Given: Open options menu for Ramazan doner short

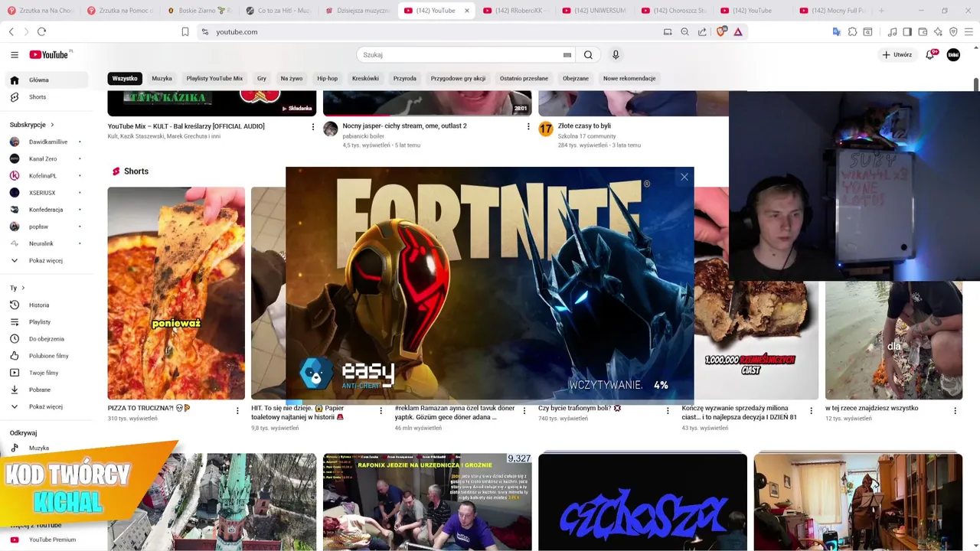Looking at the screenshot, I should [524, 411].
